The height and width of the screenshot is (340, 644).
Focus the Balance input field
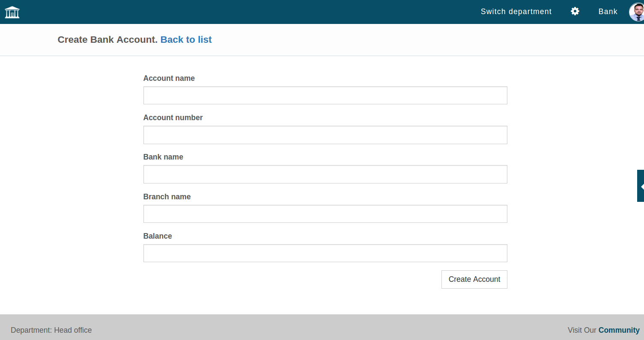point(325,253)
